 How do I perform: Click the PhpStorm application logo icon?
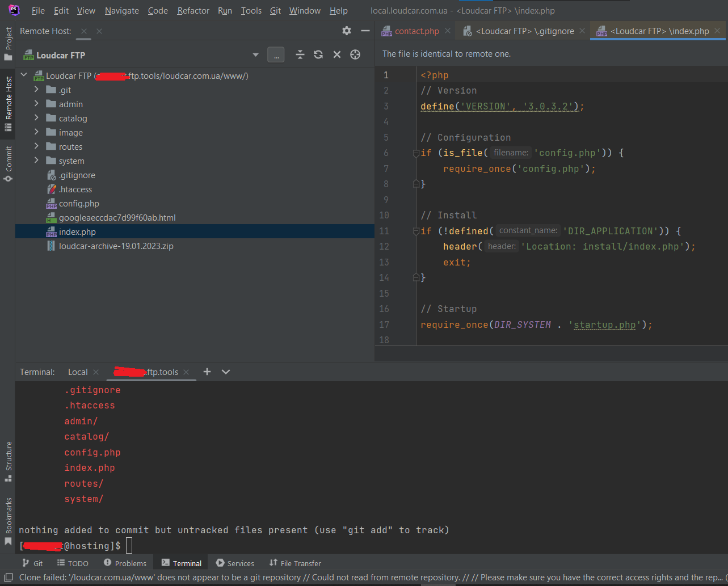click(14, 10)
